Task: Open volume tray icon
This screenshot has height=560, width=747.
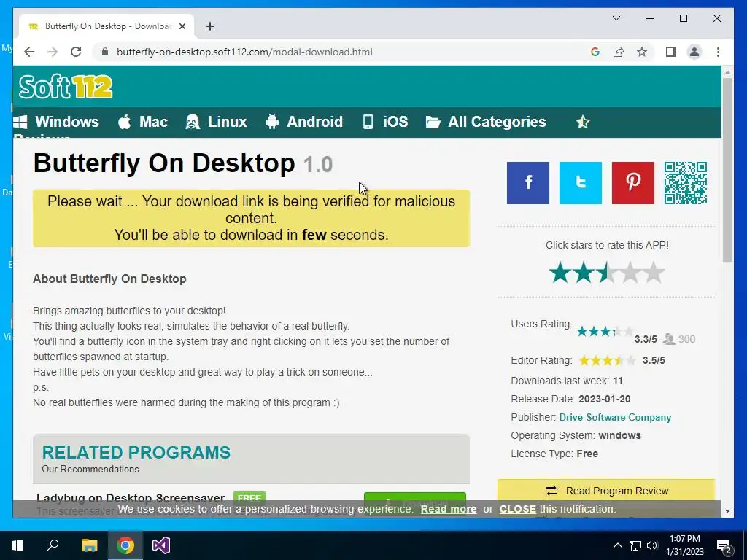Action: pos(652,545)
